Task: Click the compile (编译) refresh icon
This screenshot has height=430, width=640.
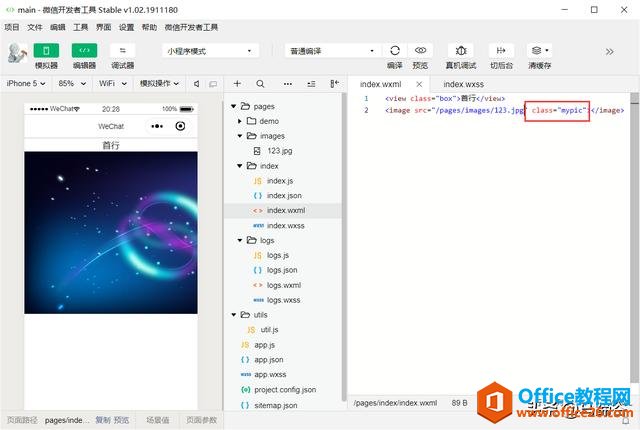Action: [395, 50]
